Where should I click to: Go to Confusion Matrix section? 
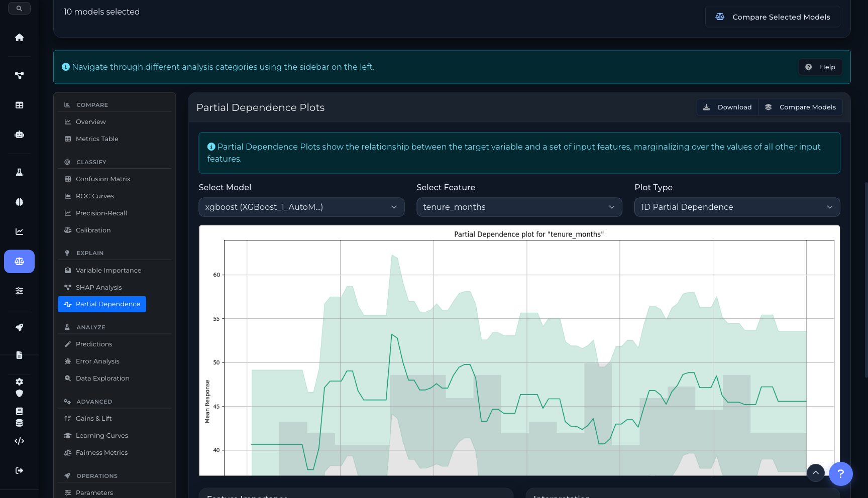pos(102,179)
